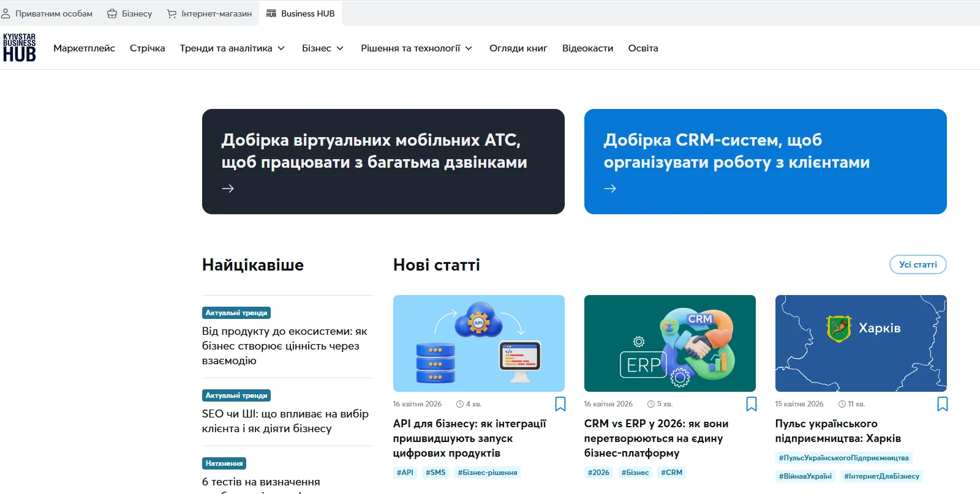Click the Усі статті button
The width and height of the screenshot is (980, 494).
click(918, 264)
